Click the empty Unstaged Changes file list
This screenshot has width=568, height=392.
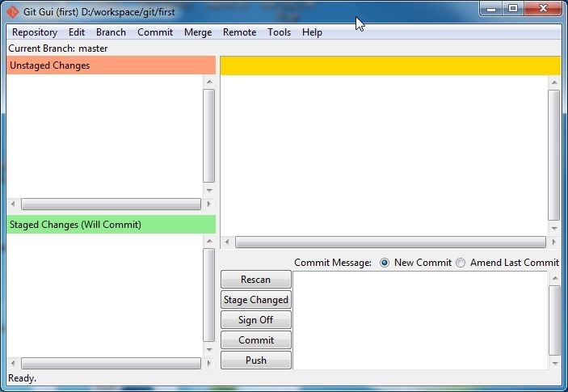(105, 137)
